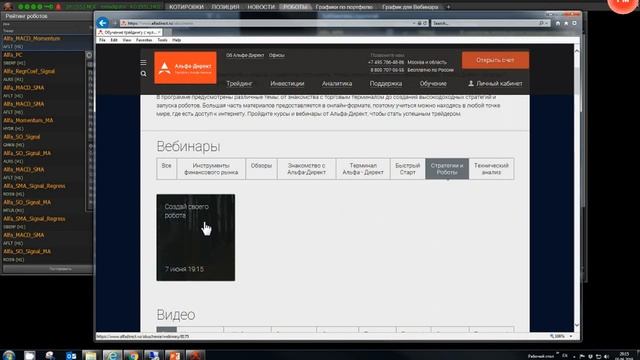This screenshot has width=640, height=360.
Task: Open the browser Favorites menu
Action: [144, 40]
